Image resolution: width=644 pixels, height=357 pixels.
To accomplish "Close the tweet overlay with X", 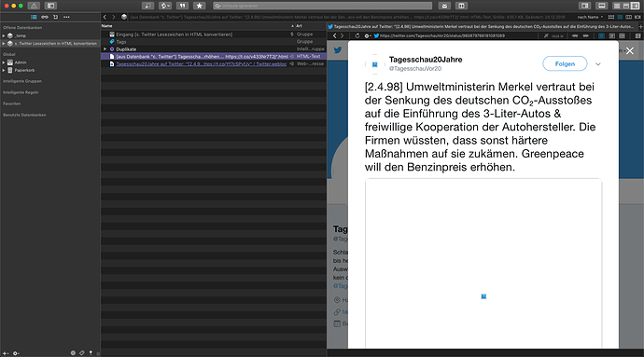I will 630,51.
